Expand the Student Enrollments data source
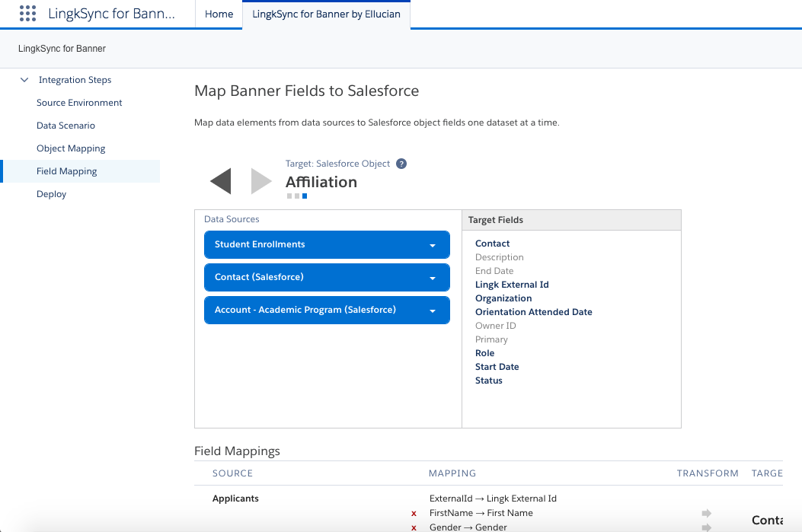Image resolution: width=802 pixels, height=532 pixels. click(433, 245)
